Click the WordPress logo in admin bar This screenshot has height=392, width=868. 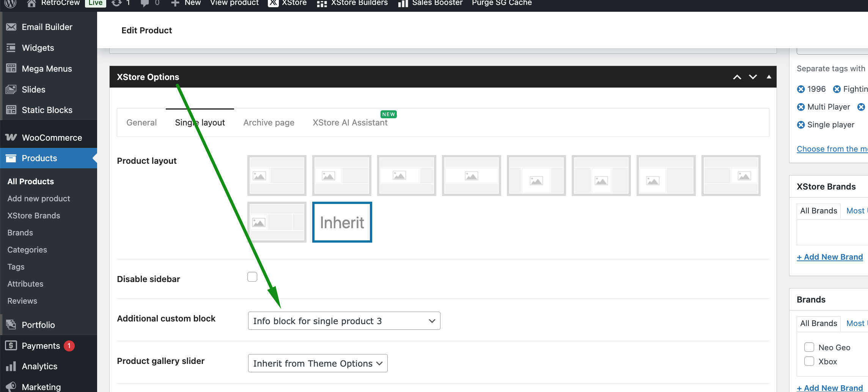tap(10, 3)
